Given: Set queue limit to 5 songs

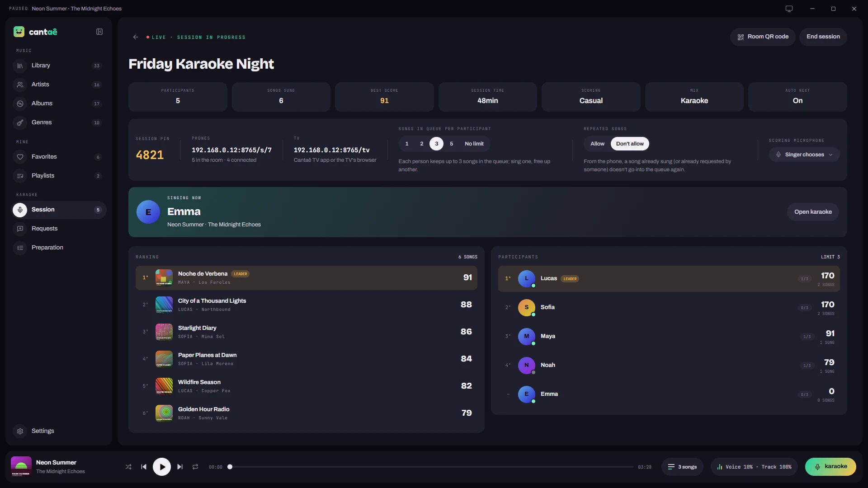Looking at the screenshot, I should (x=451, y=144).
